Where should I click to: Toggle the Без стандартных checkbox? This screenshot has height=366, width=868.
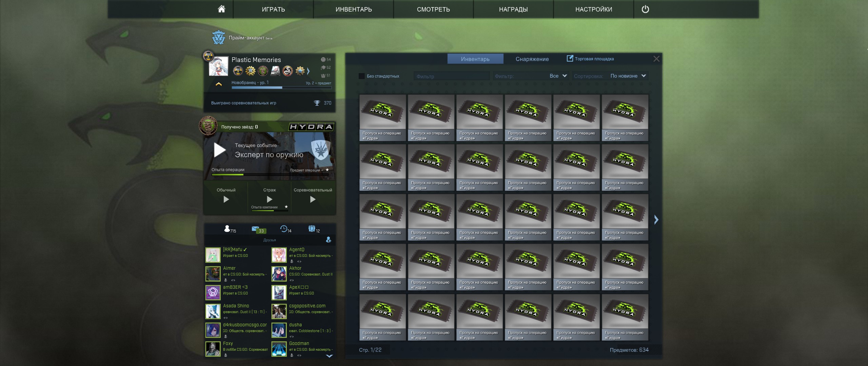361,76
